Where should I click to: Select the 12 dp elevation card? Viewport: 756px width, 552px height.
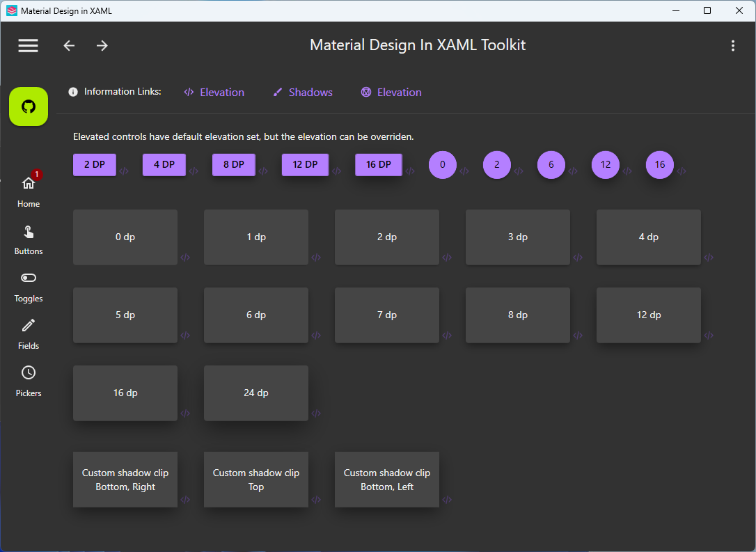click(x=649, y=315)
